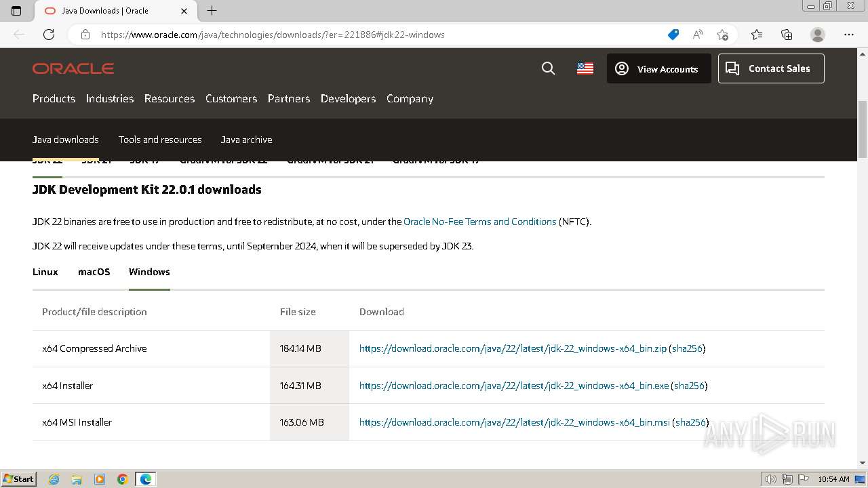View site information lock icon
868x488 pixels.
85,35
